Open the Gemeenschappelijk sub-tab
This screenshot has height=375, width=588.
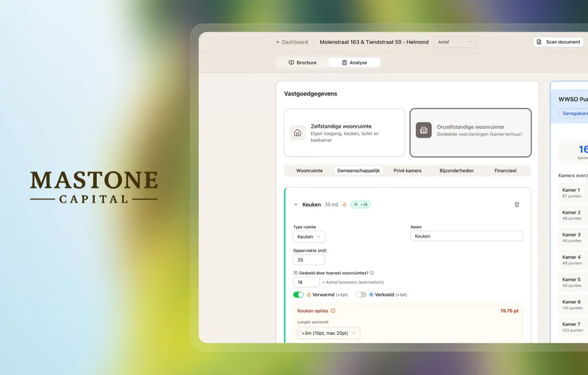point(358,170)
